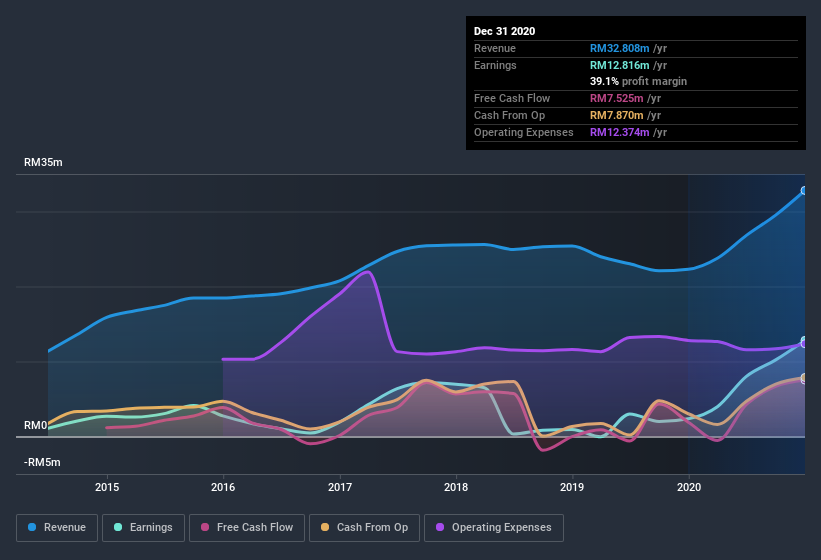Click the orange Cash From Op endpoint marker
The width and height of the screenshot is (821, 560).
coord(804,378)
